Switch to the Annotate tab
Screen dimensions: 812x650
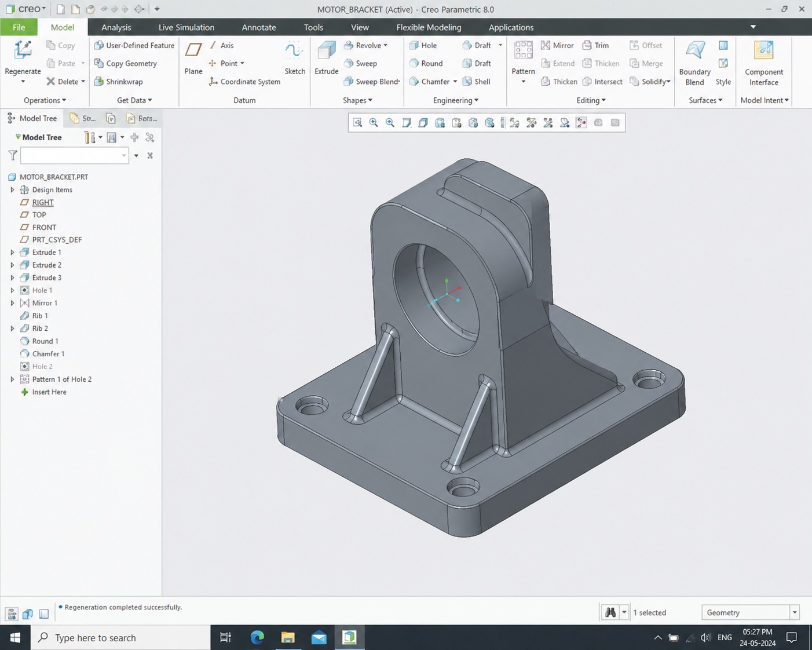(259, 27)
